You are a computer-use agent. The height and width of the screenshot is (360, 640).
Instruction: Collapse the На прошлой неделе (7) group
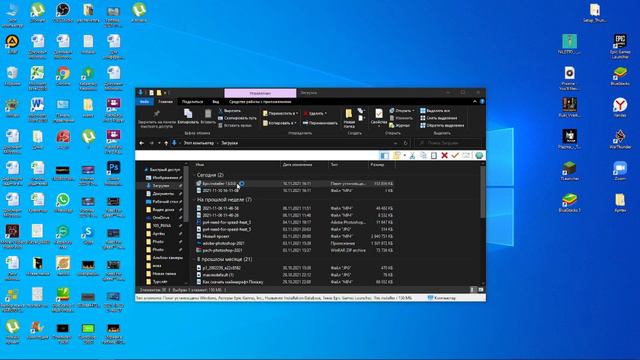195,200
